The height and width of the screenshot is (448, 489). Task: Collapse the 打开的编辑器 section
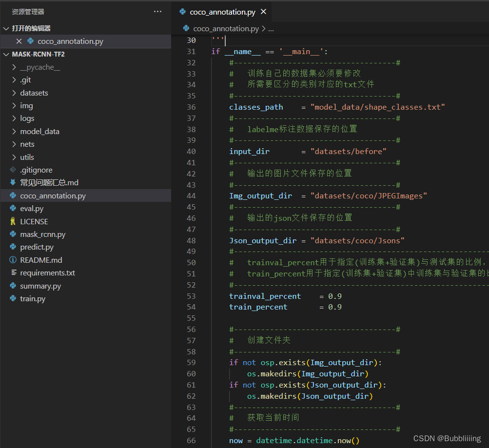pos(6,28)
